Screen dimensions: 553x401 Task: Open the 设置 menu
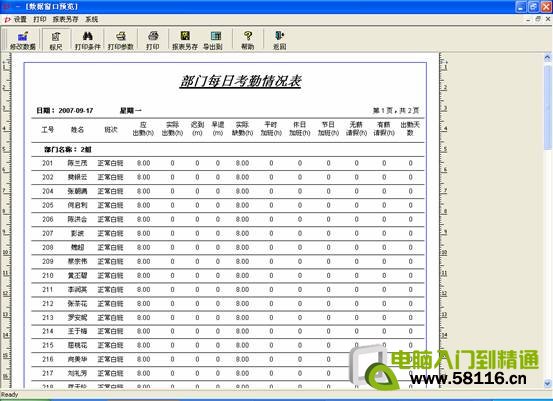click(20, 19)
